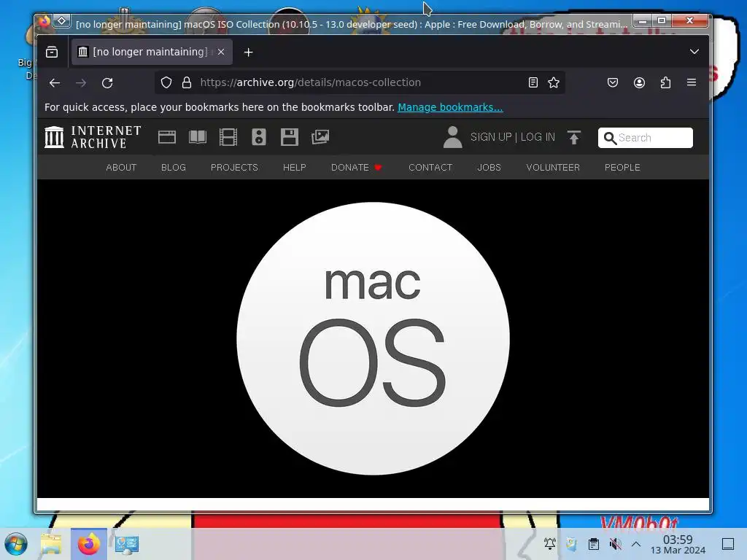Open the Firefox View button
The width and height of the screenshot is (747, 560).
52,52
